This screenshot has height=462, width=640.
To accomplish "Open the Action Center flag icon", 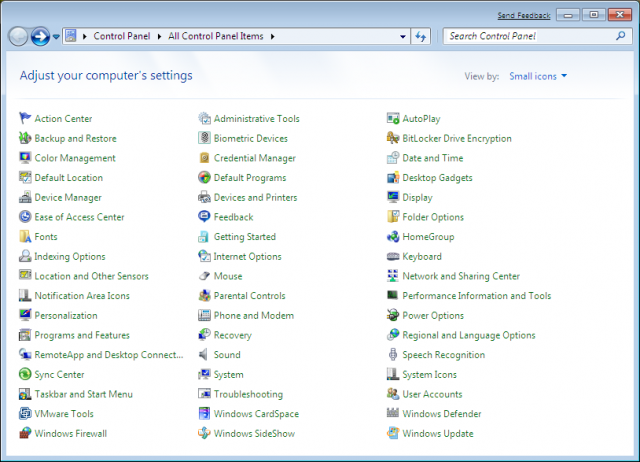I will click(25, 118).
